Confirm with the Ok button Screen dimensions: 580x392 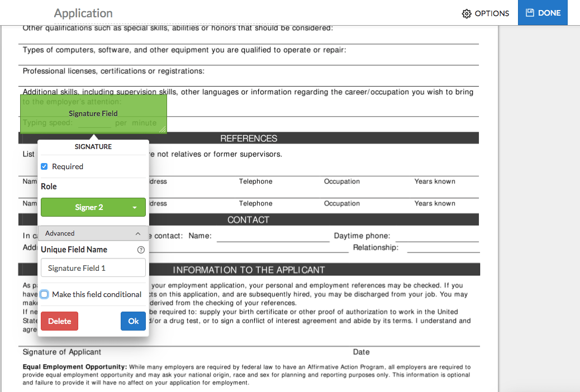(x=133, y=321)
